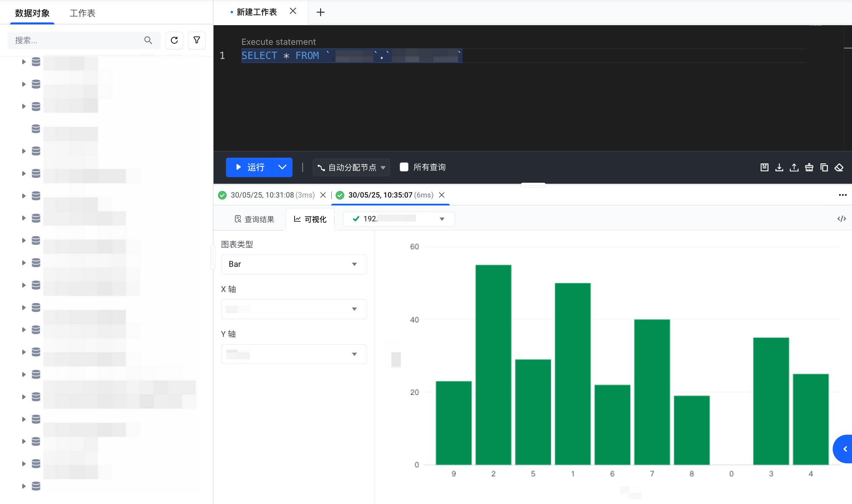Close the 新建工作表 tab with its X
This screenshot has width=852, height=504.
[293, 11]
